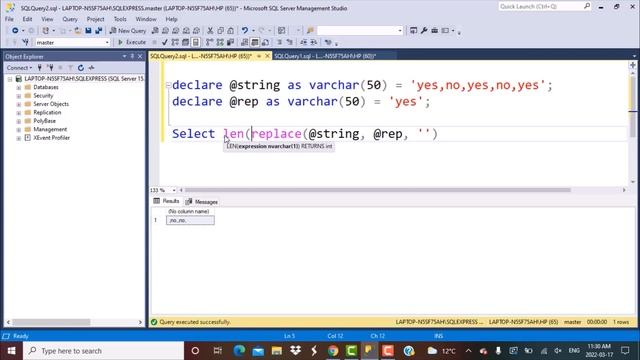Switch to the Messages tab

pos(202,202)
